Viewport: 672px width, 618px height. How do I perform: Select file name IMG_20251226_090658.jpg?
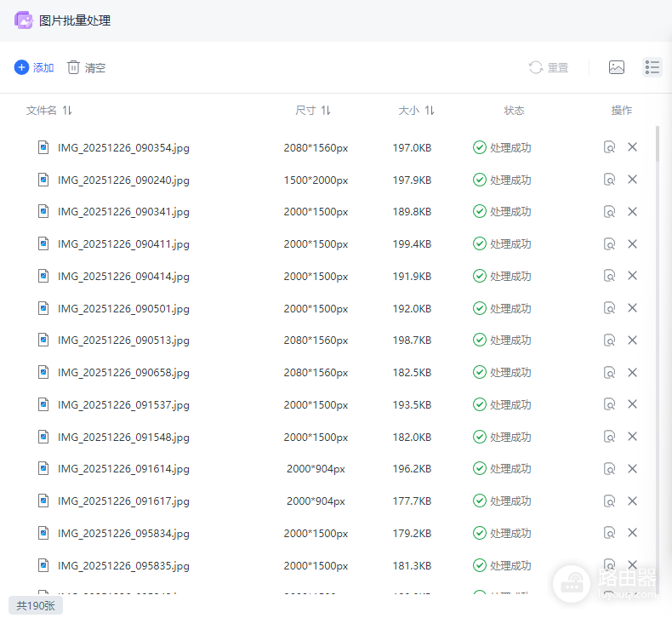pyautogui.click(x=123, y=373)
